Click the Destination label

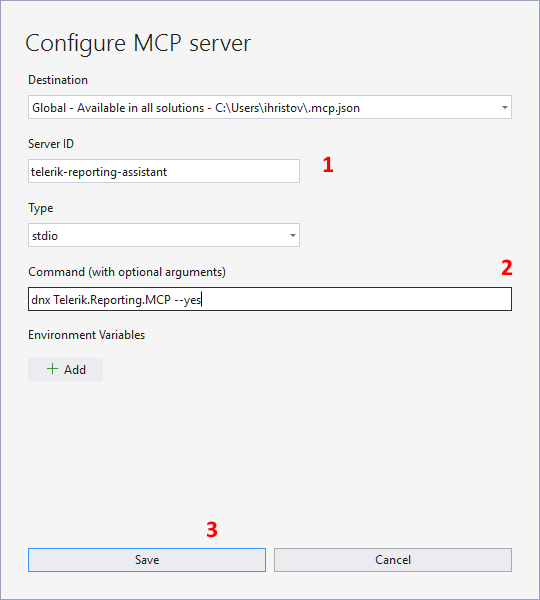coord(58,80)
